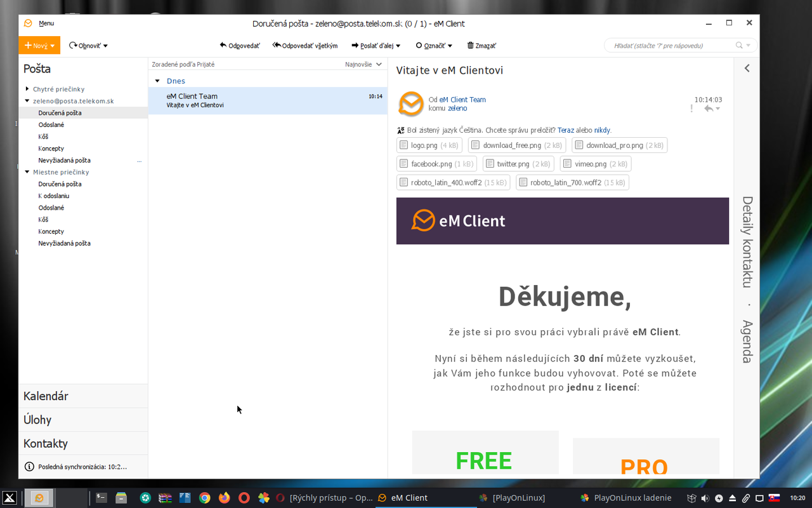812x508 pixels.
Task: Open roboto_latin_700.woff2 attachment
Action: pyautogui.click(x=572, y=182)
